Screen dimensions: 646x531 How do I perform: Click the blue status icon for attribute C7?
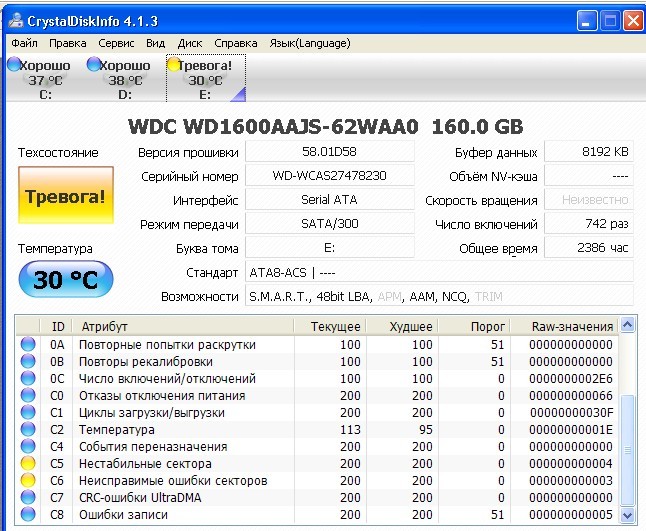pyautogui.click(x=28, y=497)
